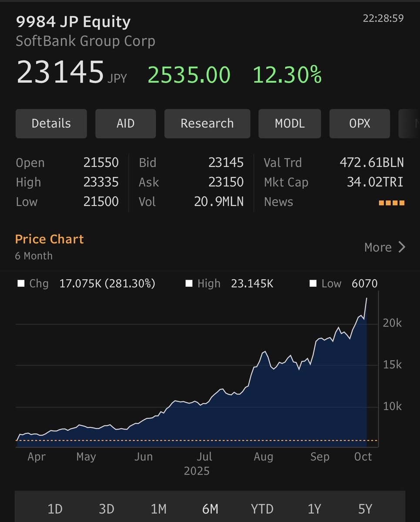This screenshot has height=522, width=420.
Task: Open the Details button
Action: click(51, 124)
